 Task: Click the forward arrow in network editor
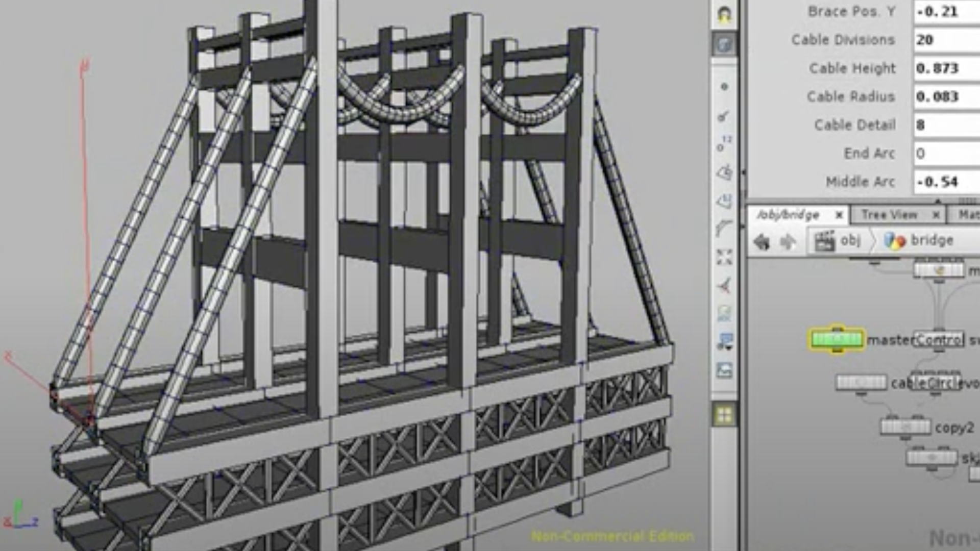(x=788, y=241)
